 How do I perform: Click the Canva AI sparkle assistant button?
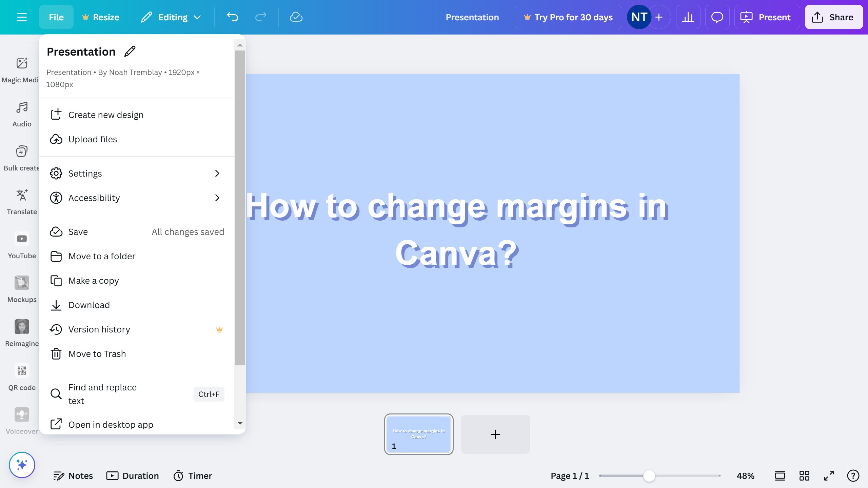22,465
